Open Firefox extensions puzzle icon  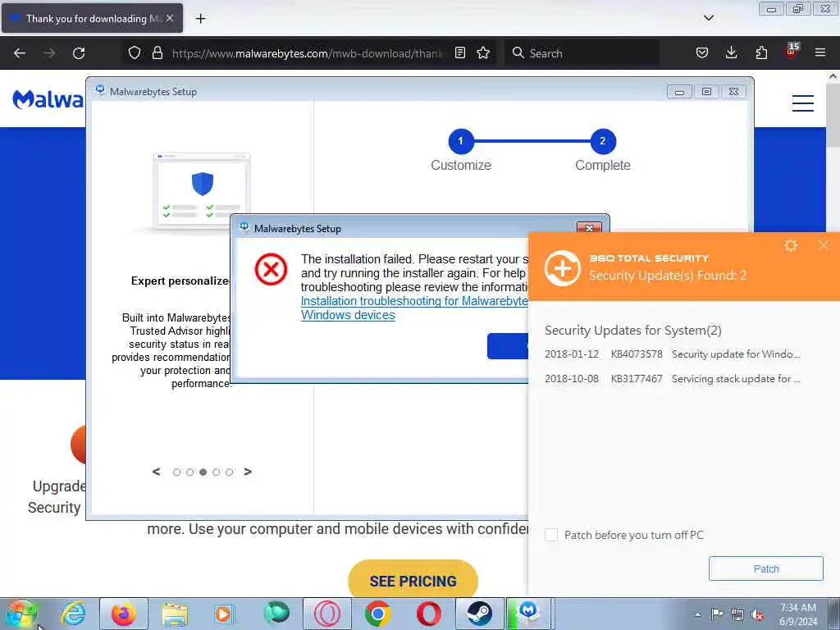761,52
